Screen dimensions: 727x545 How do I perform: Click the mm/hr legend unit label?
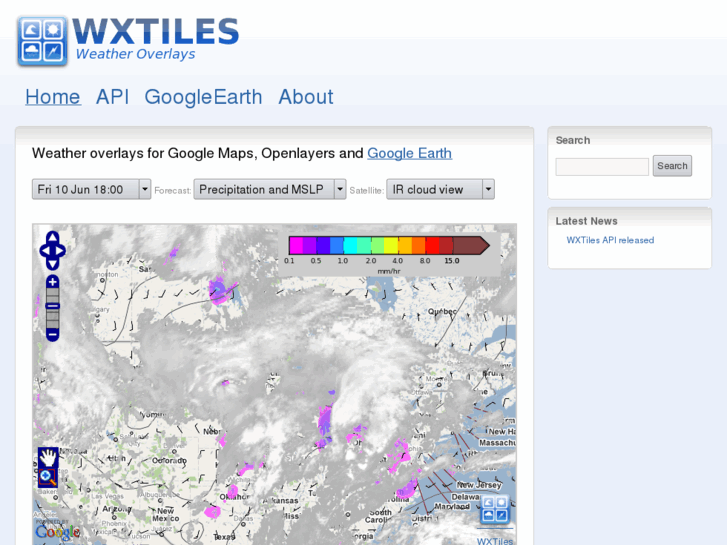389,271
